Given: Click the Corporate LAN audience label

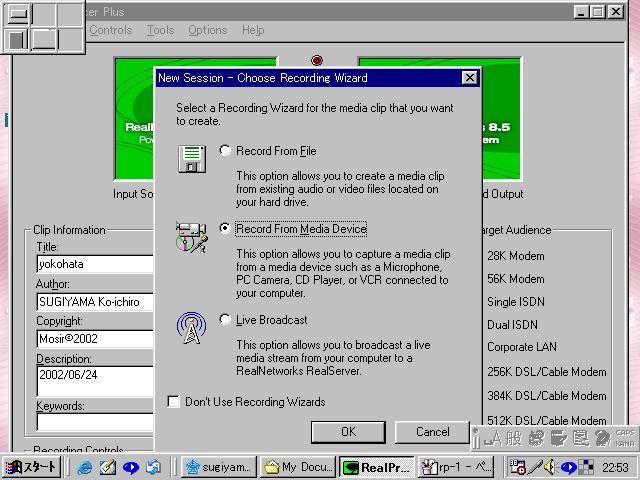Looking at the screenshot, I should pyautogui.click(x=522, y=347).
